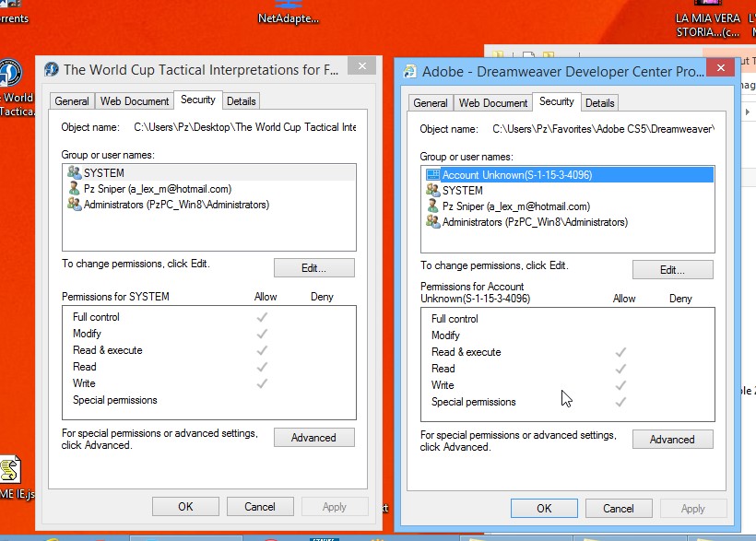Click the Account Unknown icon in Dreamweaver dialog
Image resolution: width=756 pixels, height=541 pixels.
pos(433,174)
